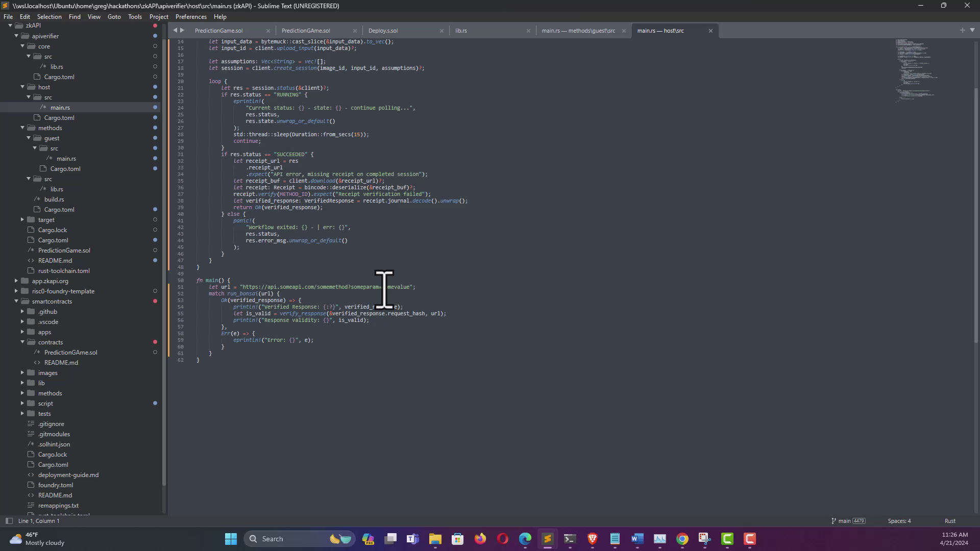Viewport: 980px width, 551px height.
Task: Open Microsoft Teams from taskbar
Action: (413, 539)
